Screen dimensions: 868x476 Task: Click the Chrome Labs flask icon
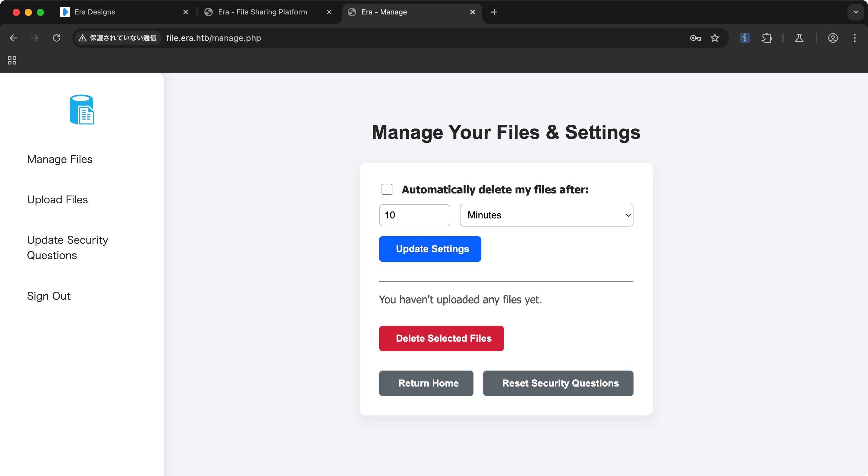click(799, 38)
